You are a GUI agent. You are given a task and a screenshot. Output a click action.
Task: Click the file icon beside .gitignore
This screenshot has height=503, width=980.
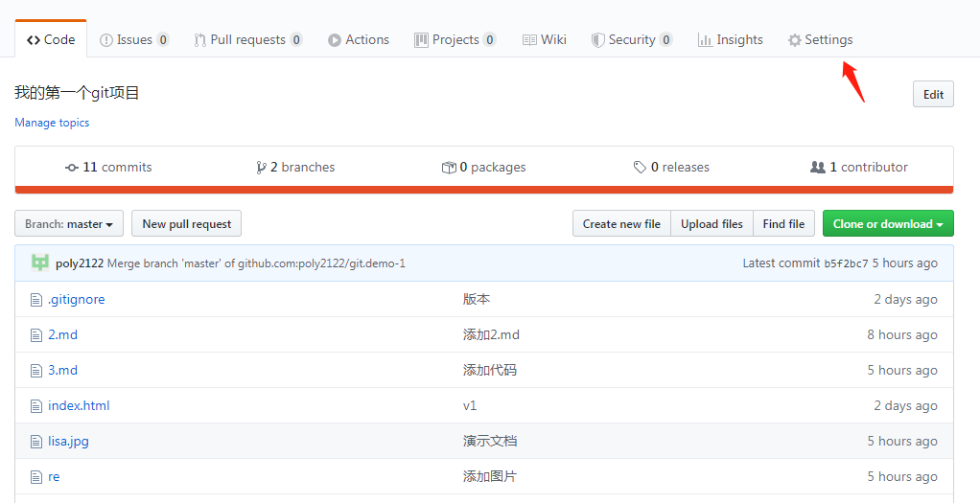(36, 300)
